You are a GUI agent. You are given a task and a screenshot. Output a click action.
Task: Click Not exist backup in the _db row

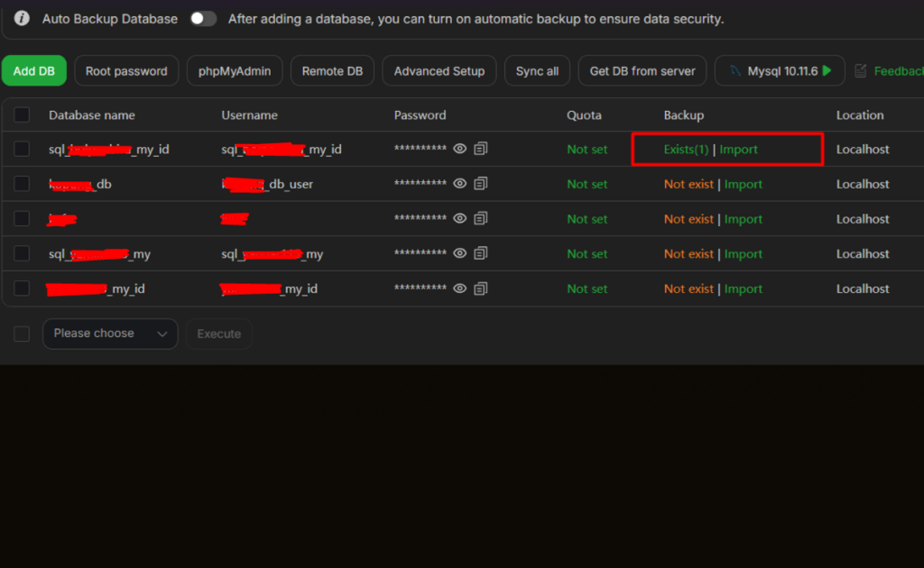tap(688, 184)
